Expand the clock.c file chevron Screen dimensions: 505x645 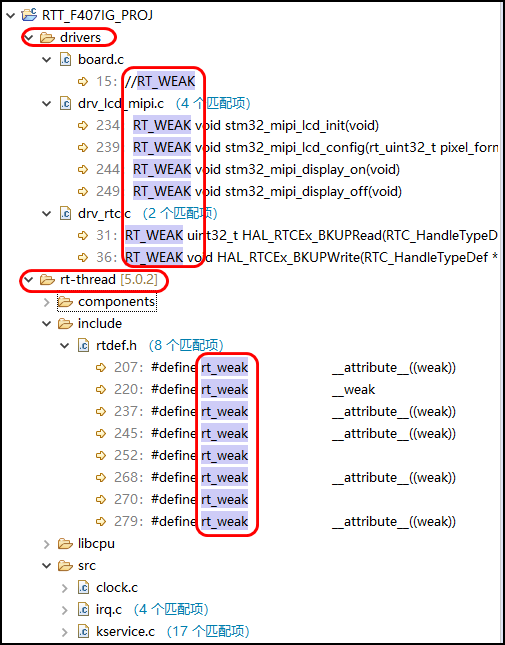point(65,588)
